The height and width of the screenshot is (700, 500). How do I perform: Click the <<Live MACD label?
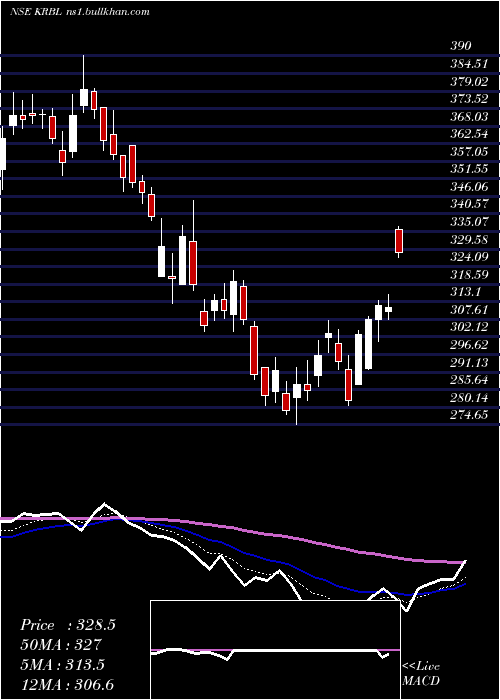[421, 674]
